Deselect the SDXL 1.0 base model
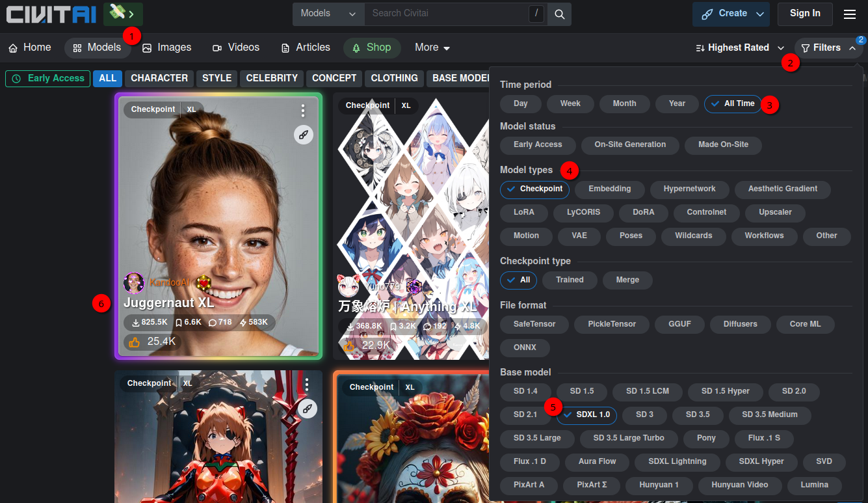868x503 pixels. 586,415
